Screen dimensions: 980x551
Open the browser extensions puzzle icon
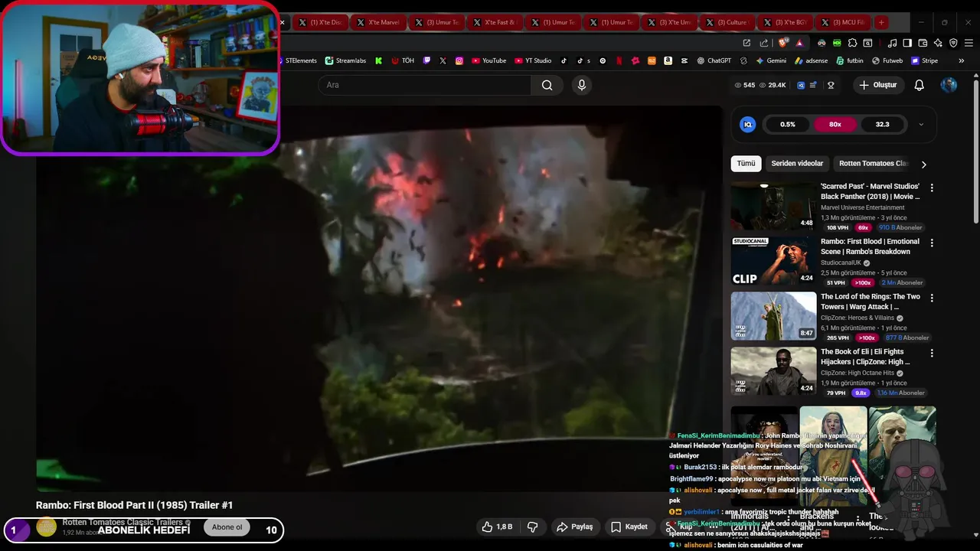click(x=852, y=44)
